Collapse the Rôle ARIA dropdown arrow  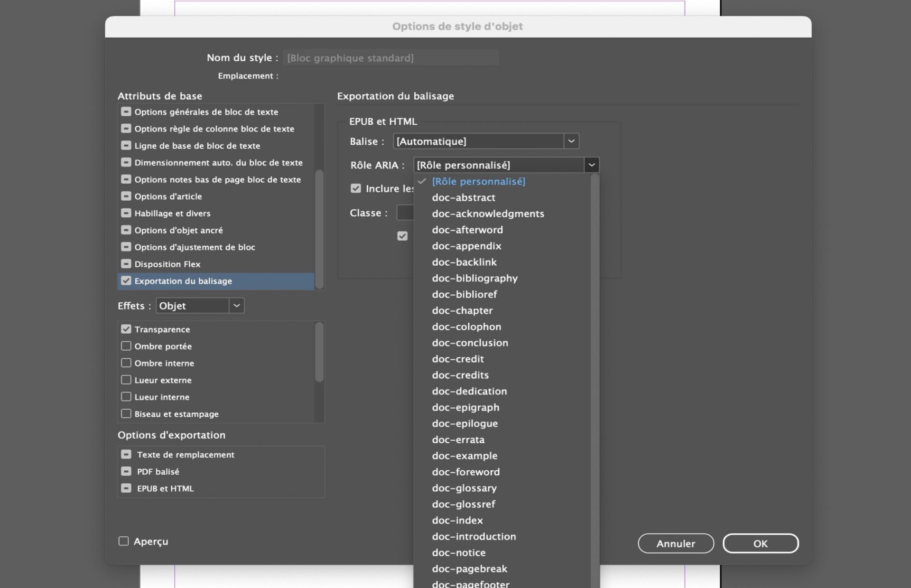point(591,165)
